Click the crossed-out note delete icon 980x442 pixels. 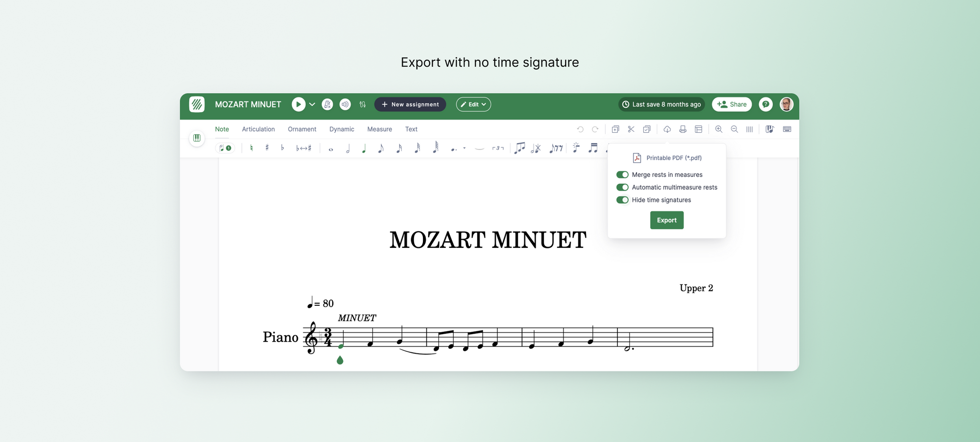pyautogui.click(x=536, y=148)
